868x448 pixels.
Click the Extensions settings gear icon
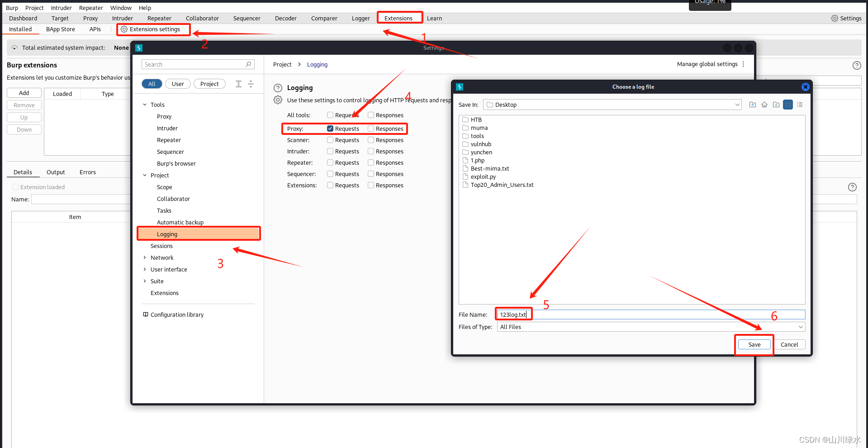pos(124,29)
